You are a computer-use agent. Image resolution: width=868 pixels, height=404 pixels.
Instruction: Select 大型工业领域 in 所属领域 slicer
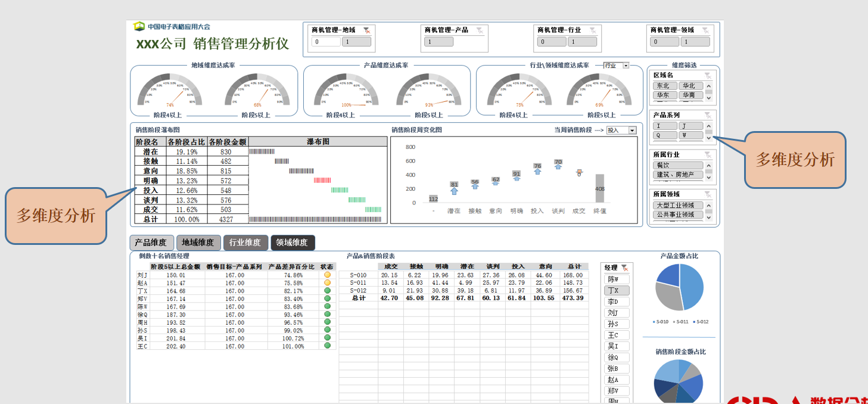tap(678, 205)
